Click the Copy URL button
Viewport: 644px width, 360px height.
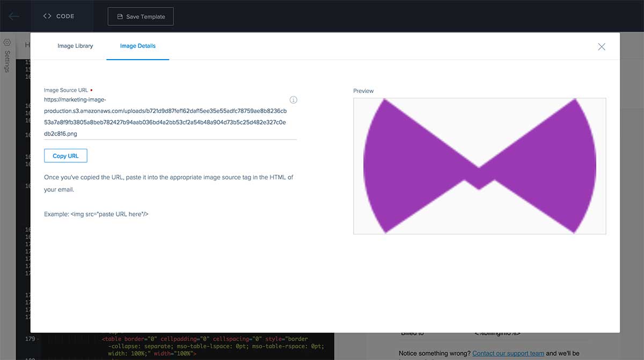tap(65, 156)
